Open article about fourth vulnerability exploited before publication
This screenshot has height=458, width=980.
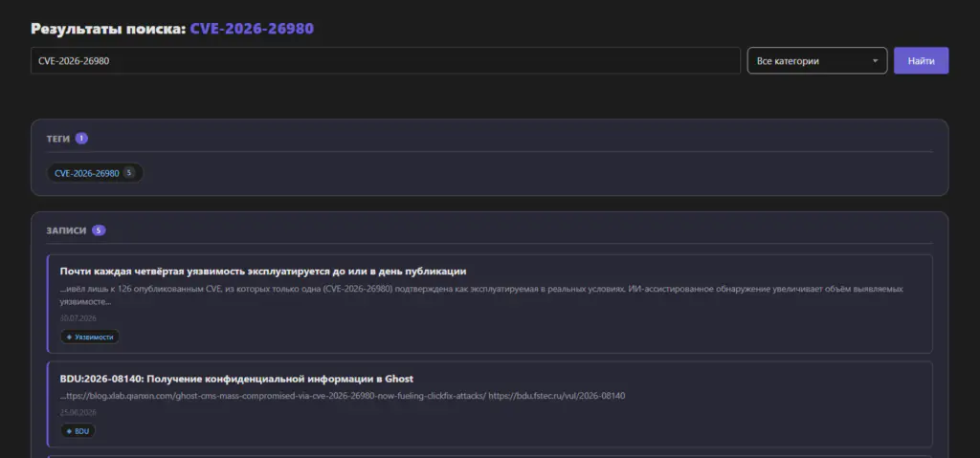coord(263,272)
